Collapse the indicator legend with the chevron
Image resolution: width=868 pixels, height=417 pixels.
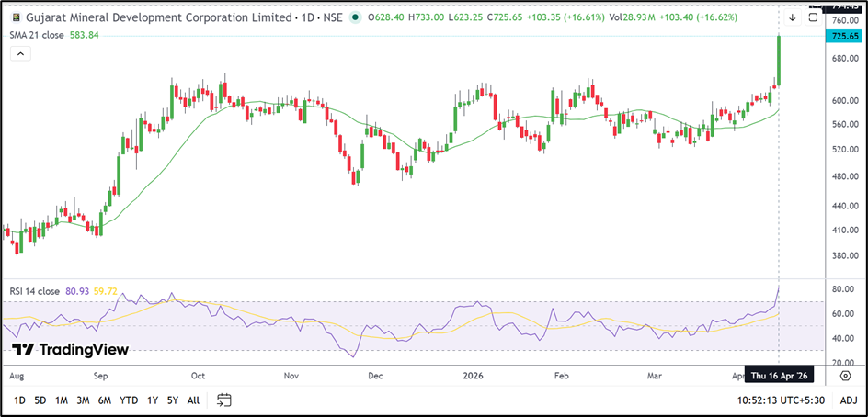pos(21,54)
